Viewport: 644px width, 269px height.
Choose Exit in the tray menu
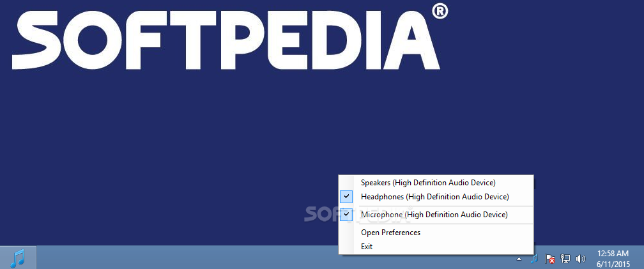pos(436,247)
